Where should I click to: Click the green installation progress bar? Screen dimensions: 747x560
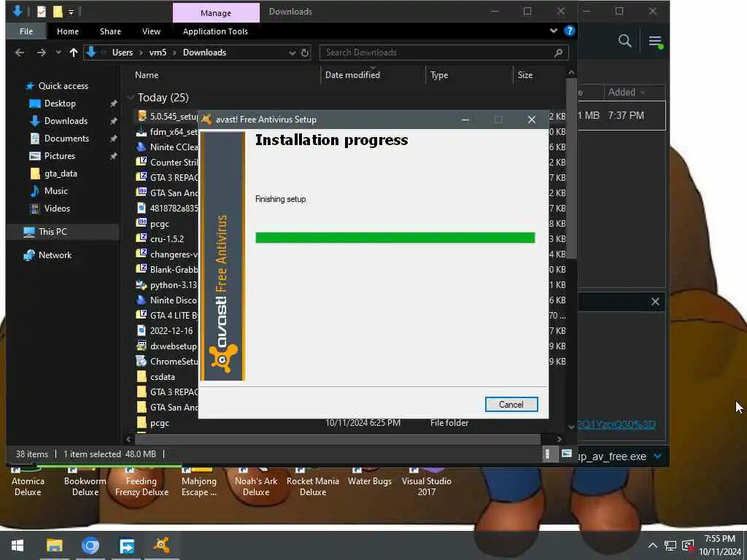tap(395, 238)
